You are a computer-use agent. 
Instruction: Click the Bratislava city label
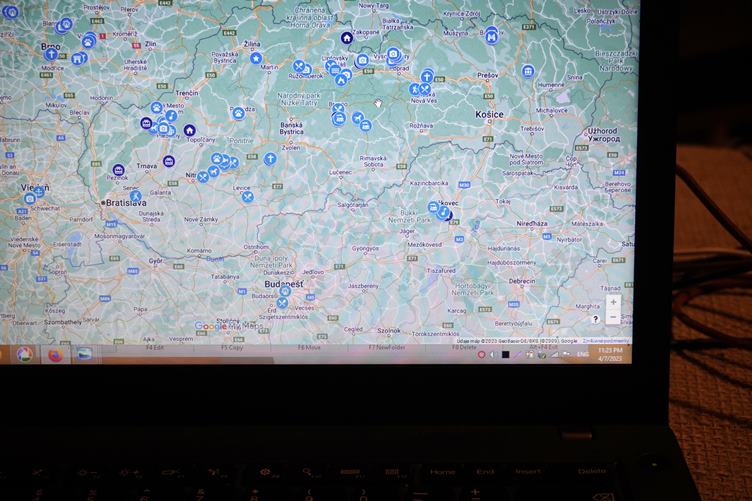click(126, 203)
